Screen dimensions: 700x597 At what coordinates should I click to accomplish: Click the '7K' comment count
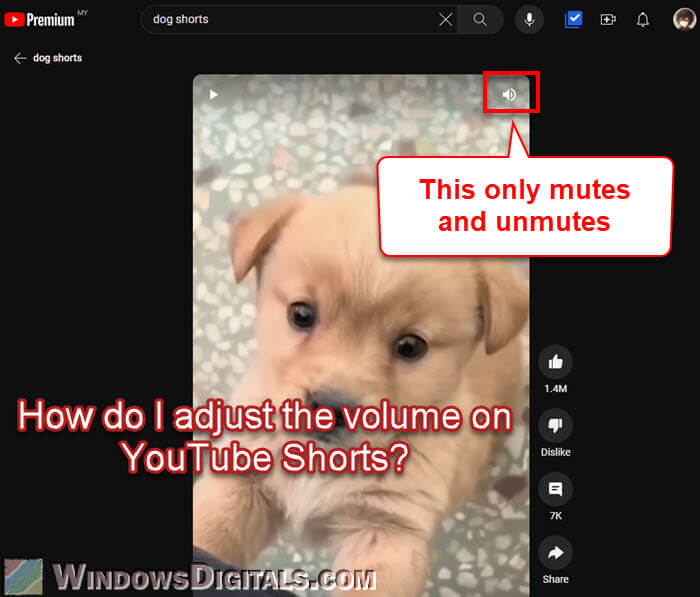[555, 516]
